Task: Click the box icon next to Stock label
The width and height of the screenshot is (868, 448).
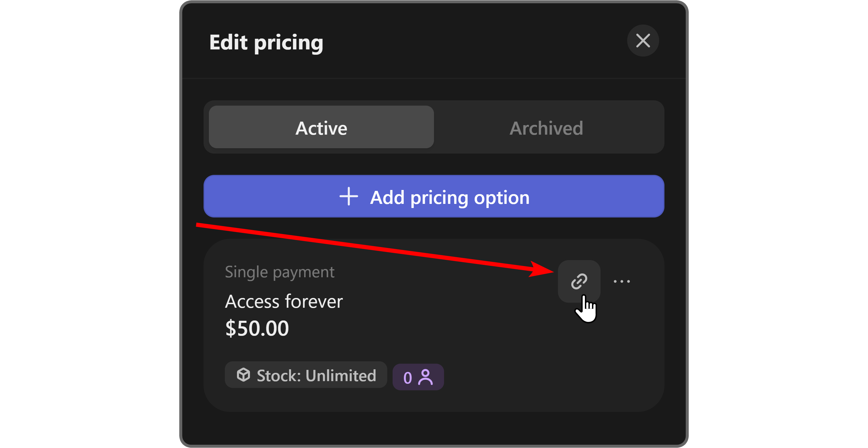Action: coord(243,375)
